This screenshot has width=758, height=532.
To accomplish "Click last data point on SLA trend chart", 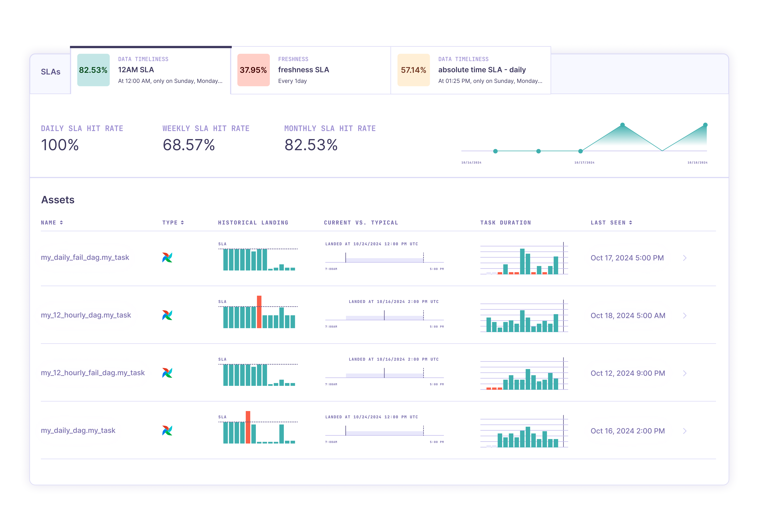I will (x=705, y=125).
